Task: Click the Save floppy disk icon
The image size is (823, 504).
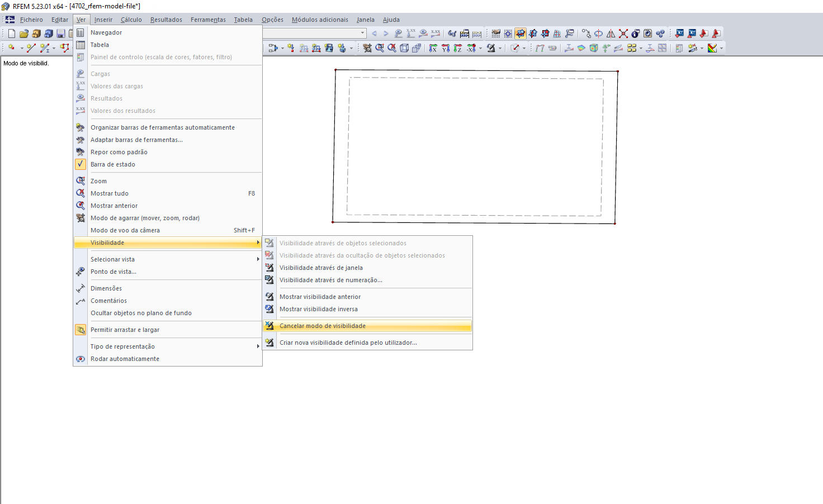Action: point(61,34)
